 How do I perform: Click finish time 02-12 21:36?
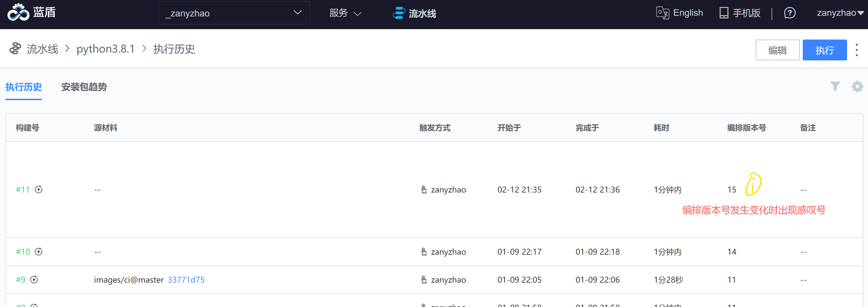[598, 190]
